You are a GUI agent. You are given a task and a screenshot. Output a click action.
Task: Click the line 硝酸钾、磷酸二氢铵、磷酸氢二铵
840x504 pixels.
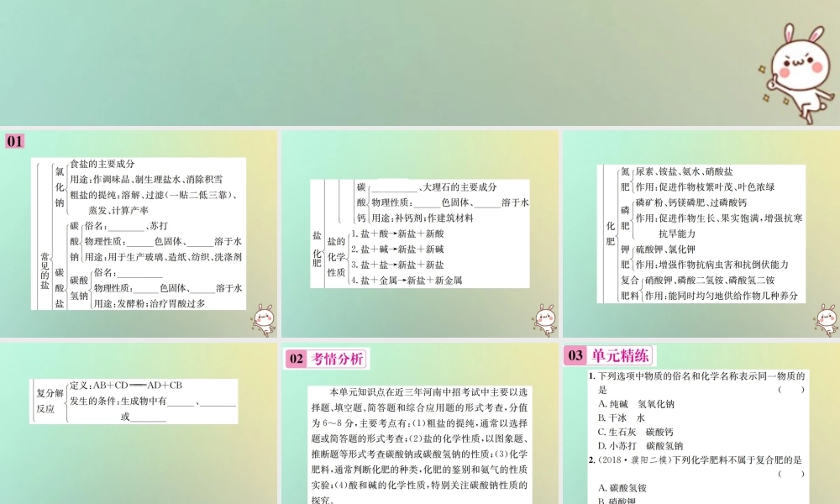tap(710, 280)
